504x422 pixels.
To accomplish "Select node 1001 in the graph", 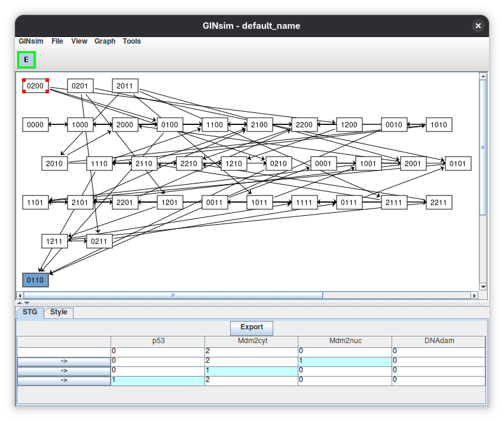I will [x=368, y=164].
